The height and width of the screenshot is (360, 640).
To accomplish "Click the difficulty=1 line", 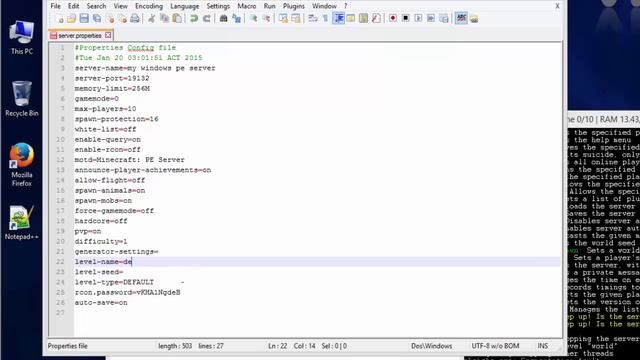I will tap(101, 241).
